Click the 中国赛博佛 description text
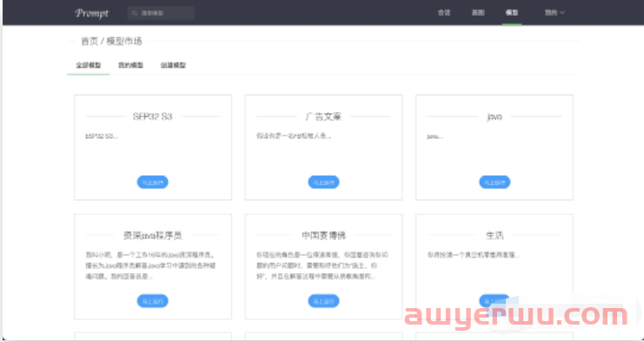 [x=322, y=266]
